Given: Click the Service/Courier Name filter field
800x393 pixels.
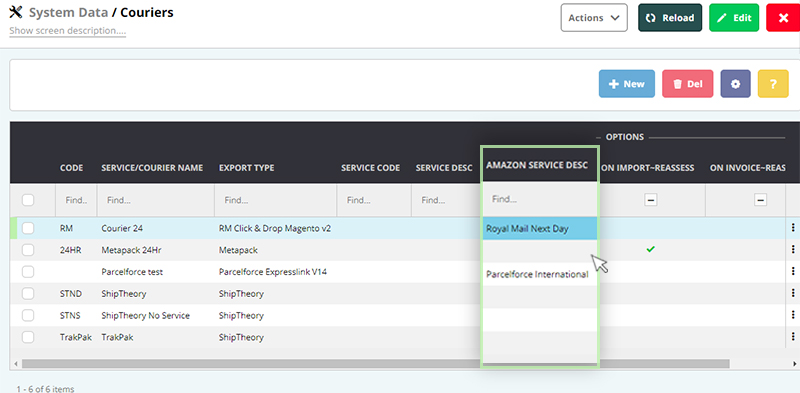Looking at the screenshot, I should point(156,201).
